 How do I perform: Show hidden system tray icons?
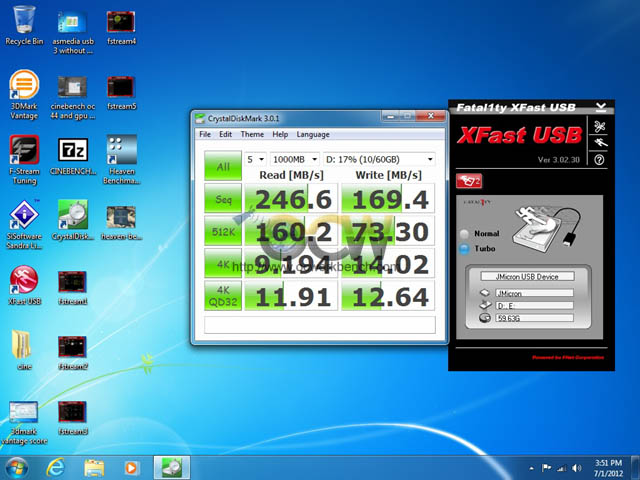pos(531,469)
